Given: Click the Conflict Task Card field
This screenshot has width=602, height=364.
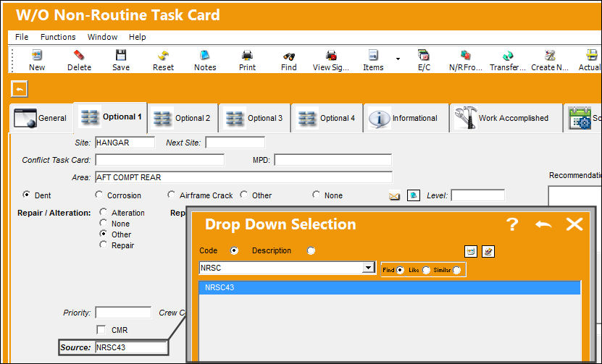Looking at the screenshot, I should coord(159,160).
